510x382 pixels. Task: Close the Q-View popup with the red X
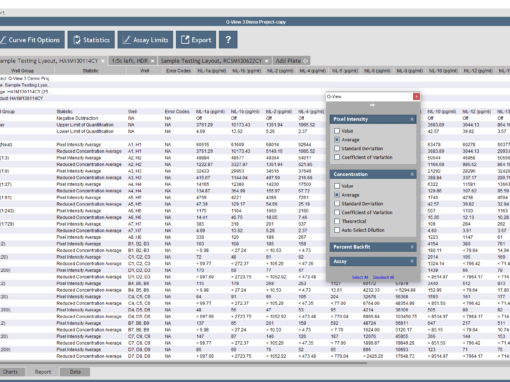point(416,96)
